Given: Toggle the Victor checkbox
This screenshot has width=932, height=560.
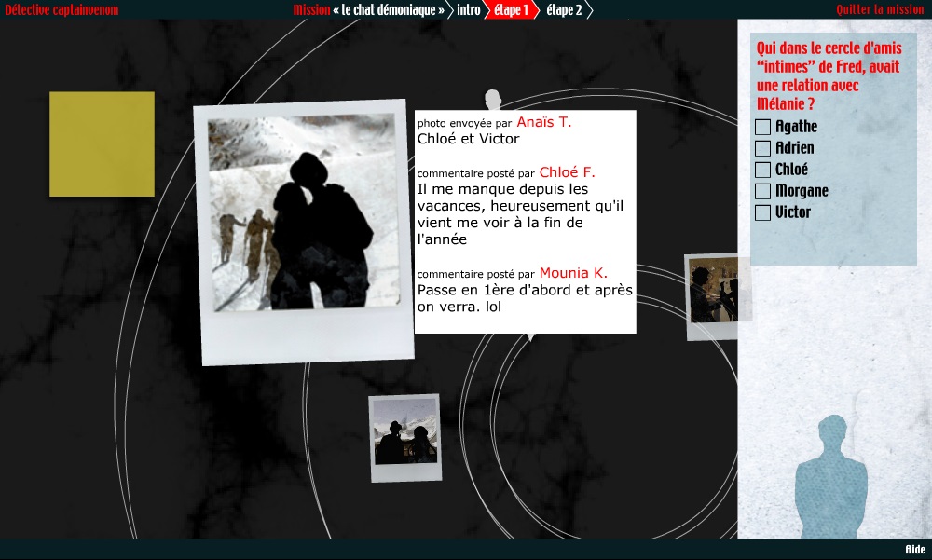Looking at the screenshot, I should pyautogui.click(x=762, y=212).
